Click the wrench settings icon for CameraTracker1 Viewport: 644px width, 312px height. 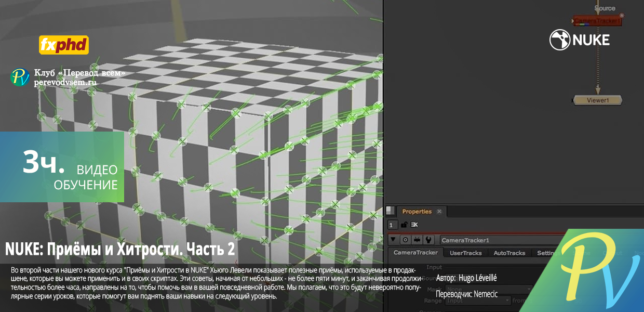click(428, 240)
